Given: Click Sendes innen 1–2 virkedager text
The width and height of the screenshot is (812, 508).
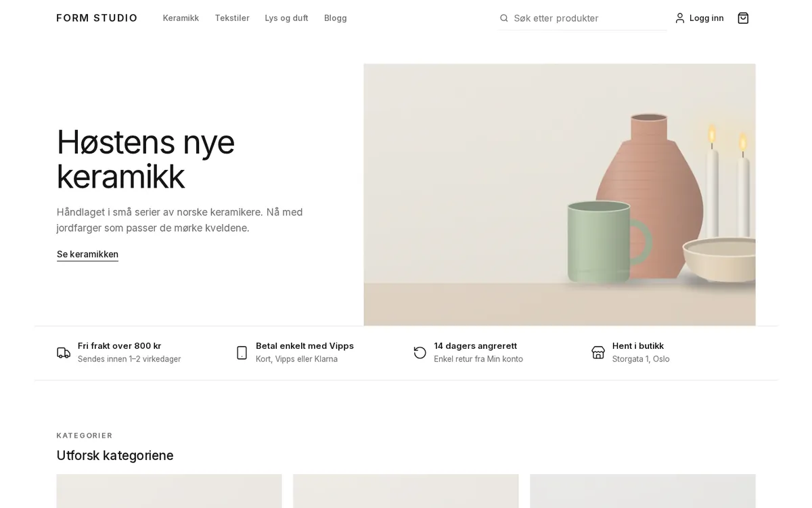Looking at the screenshot, I should point(129,359).
